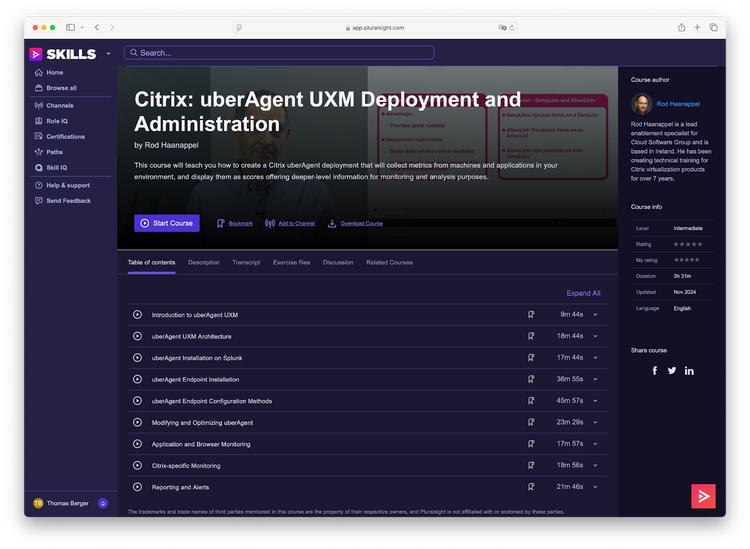Play the uberAgent Endpoint Configuration Methods module
The image size is (750, 549).
tap(137, 401)
